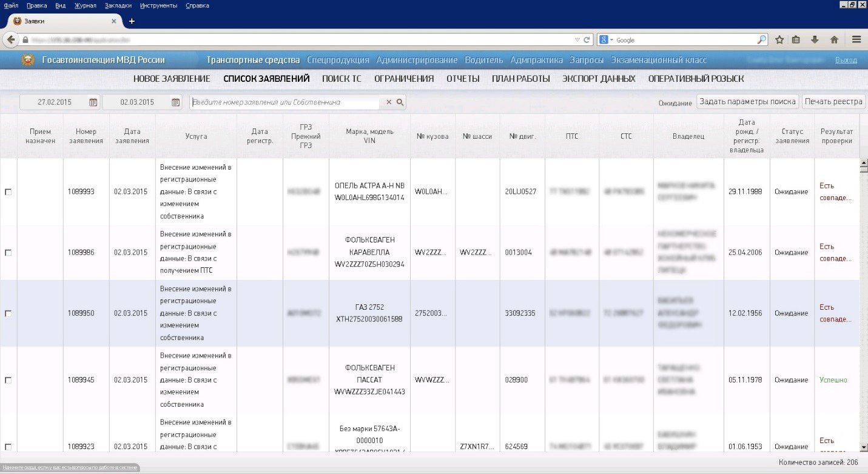Viewport: 868px width, 474px height.
Task: Switch to the ПОИСК ТС tab
Action: click(341, 79)
